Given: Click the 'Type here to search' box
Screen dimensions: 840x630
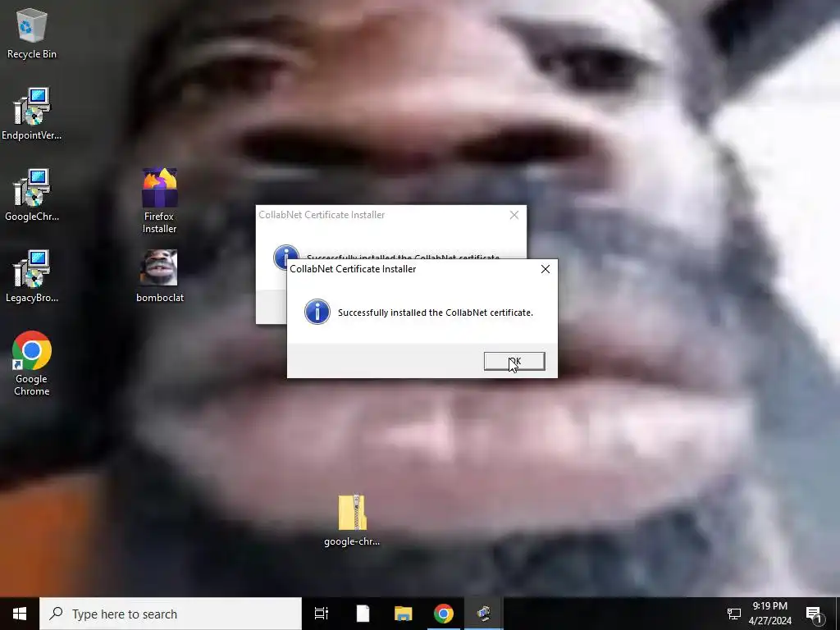Looking at the screenshot, I should click(171, 614).
